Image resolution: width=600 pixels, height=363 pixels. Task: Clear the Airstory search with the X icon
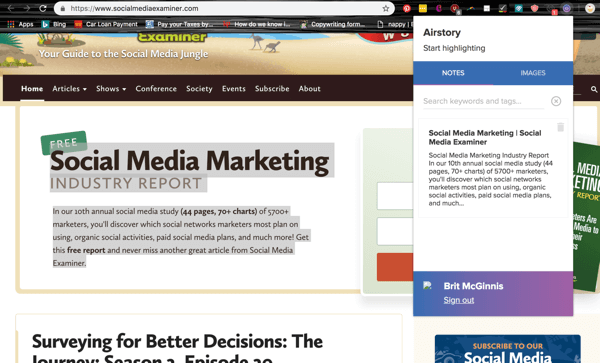(556, 101)
